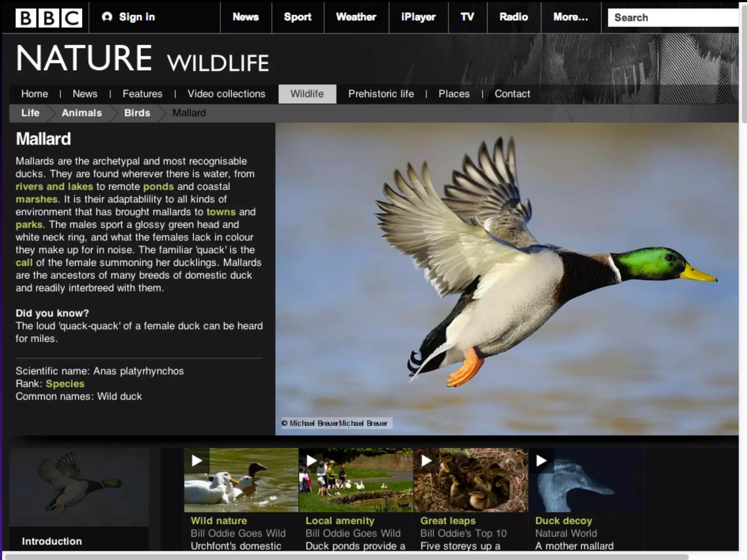The width and height of the screenshot is (747, 560).
Task: Click the BBC logo
Action: click(x=49, y=17)
